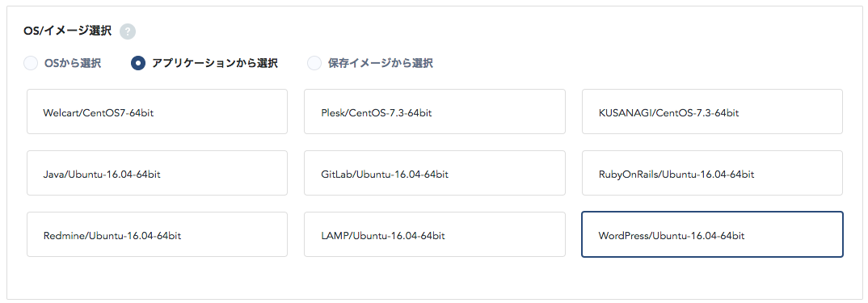The height and width of the screenshot is (303, 868).
Task: Select the OSから選択 radio button
Action: click(x=31, y=63)
